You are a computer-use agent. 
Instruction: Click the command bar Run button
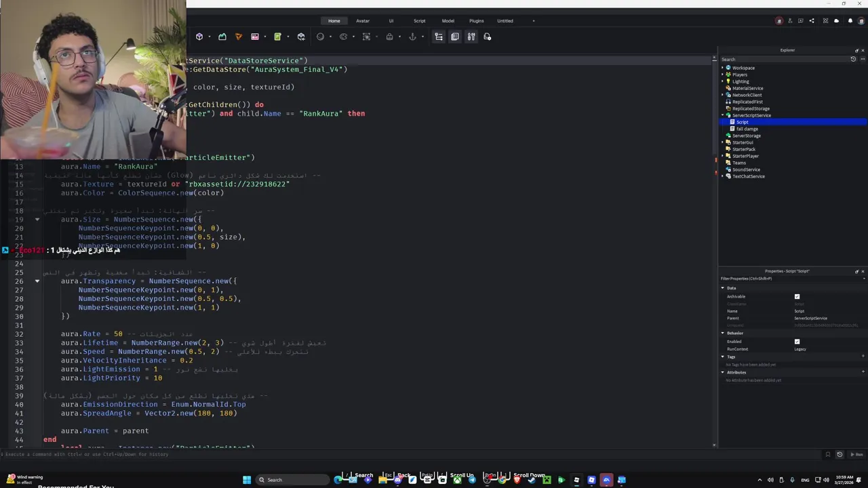click(x=858, y=454)
